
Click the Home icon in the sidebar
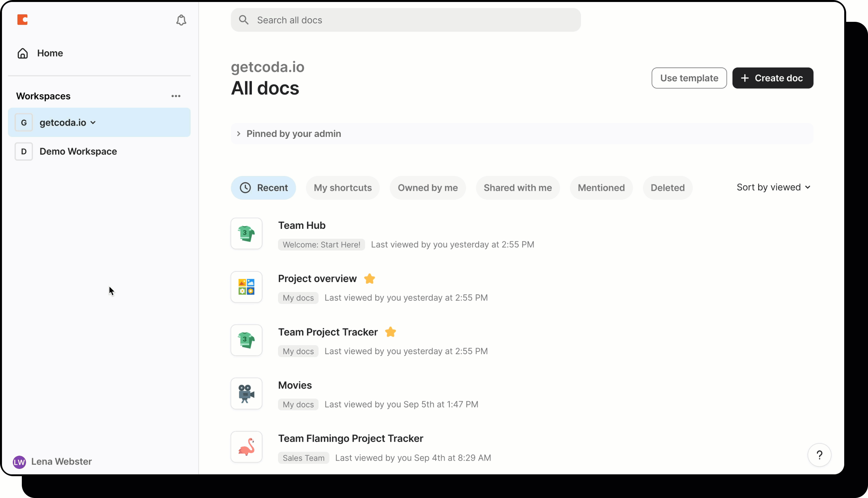click(x=22, y=53)
